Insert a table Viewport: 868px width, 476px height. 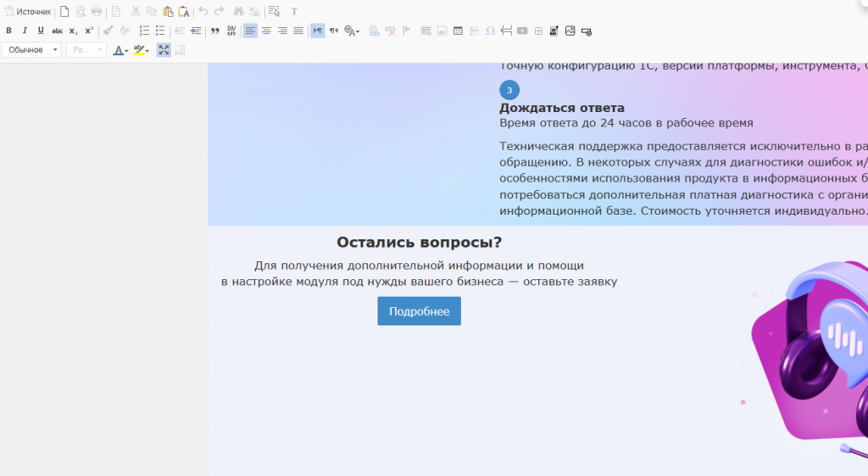[458, 31]
